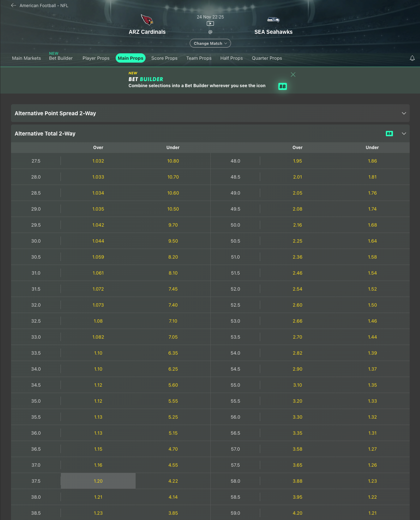Collapse Alternative Total 2-Way section

210,133
